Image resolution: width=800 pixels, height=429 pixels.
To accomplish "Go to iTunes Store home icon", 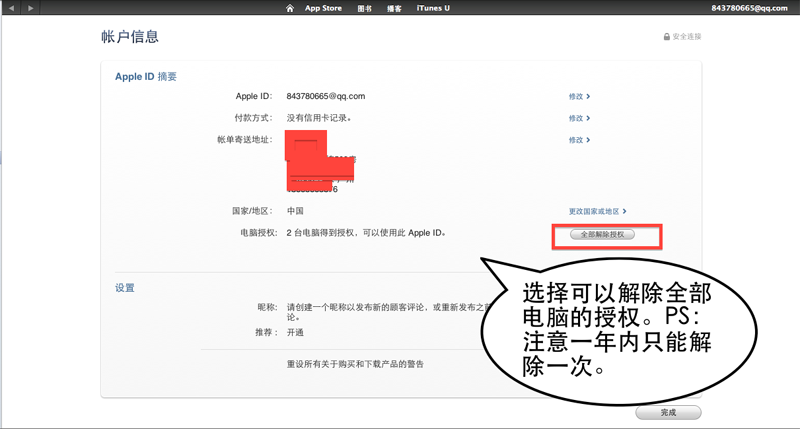I will pos(290,8).
